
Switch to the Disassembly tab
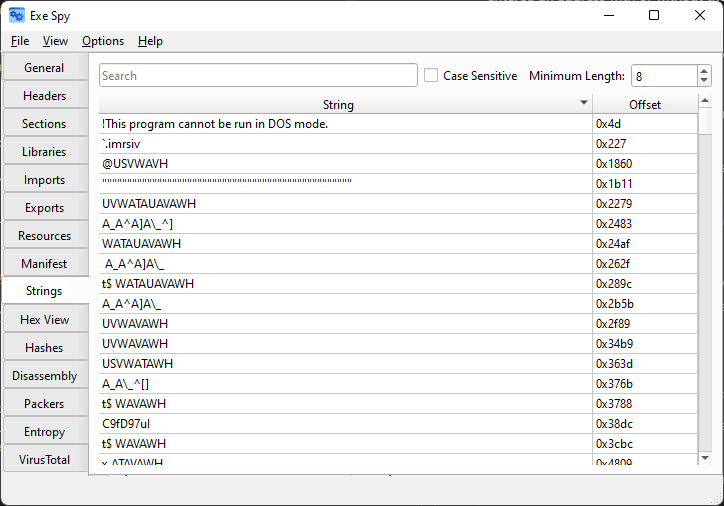(45, 376)
